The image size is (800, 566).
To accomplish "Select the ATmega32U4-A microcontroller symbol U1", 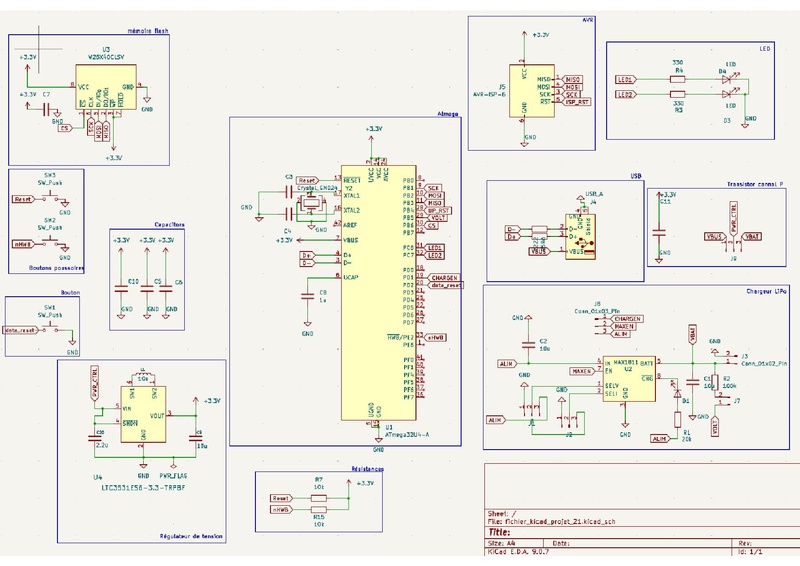I will tap(379, 292).
